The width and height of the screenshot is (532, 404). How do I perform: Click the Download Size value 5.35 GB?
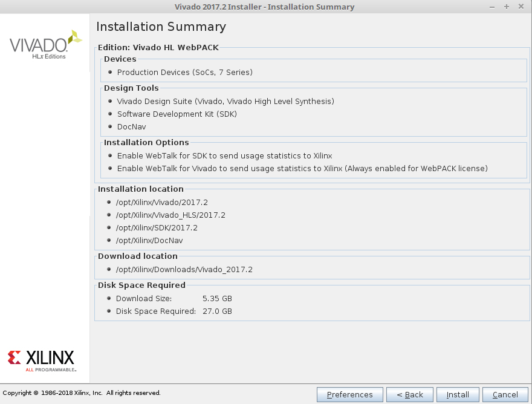click(x=217, y=299)
